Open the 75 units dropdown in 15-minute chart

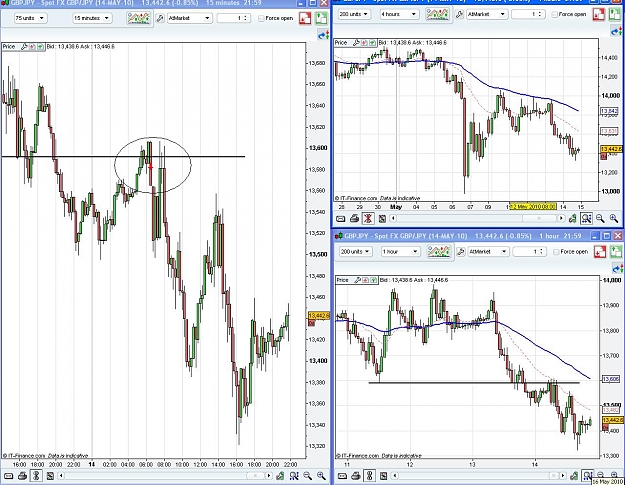pos(30,18)
